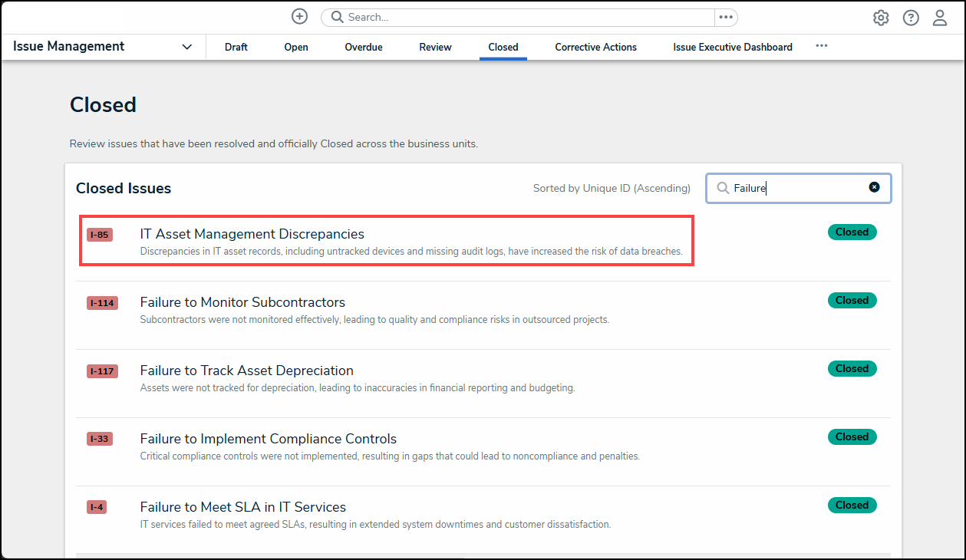Open the settings gear icon

tap(881, 18)
